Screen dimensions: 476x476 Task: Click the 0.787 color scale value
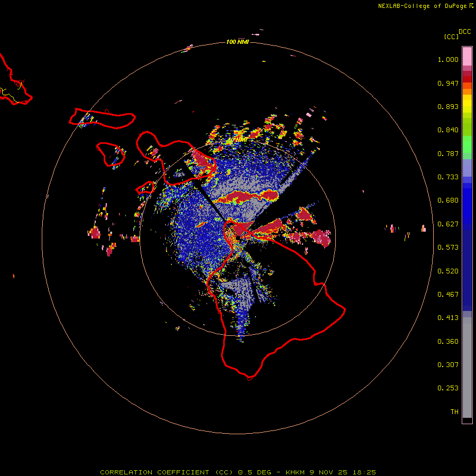click(x=448, y=153)
